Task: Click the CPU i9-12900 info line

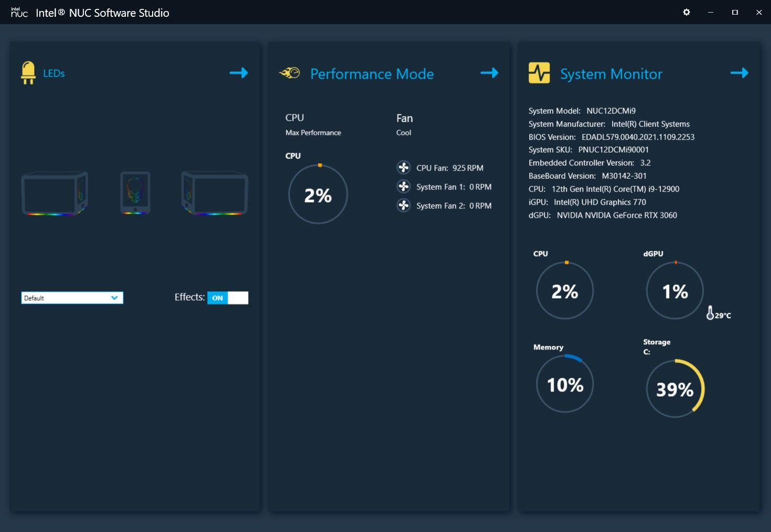Action: pos(604,189)
